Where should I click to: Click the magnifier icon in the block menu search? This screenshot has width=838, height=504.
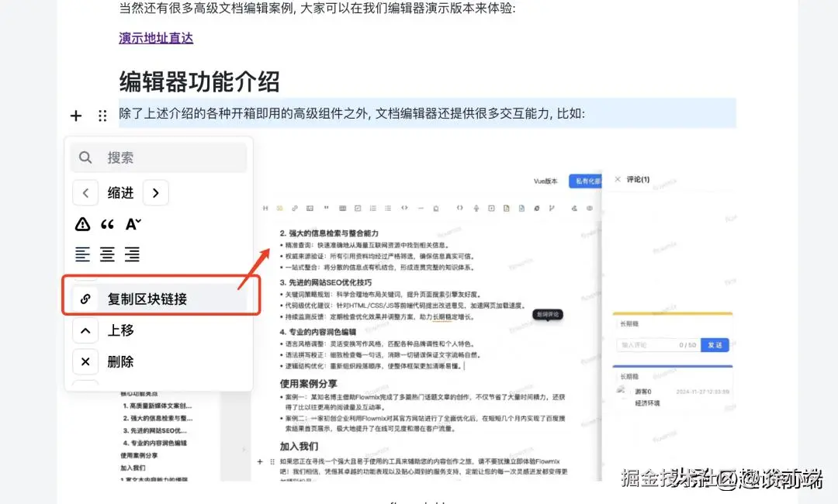85,157
